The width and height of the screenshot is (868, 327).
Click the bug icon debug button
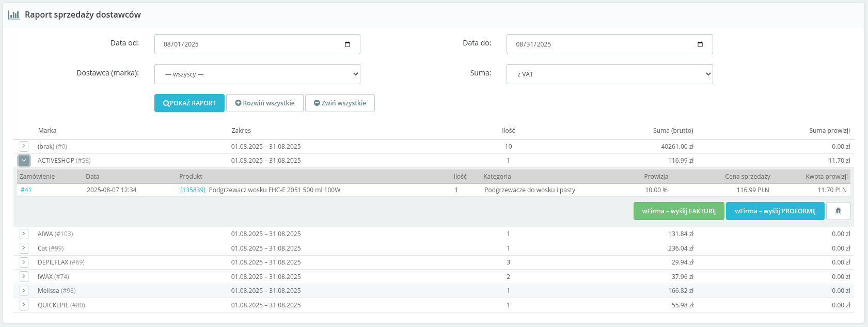[x=838, y=211]
